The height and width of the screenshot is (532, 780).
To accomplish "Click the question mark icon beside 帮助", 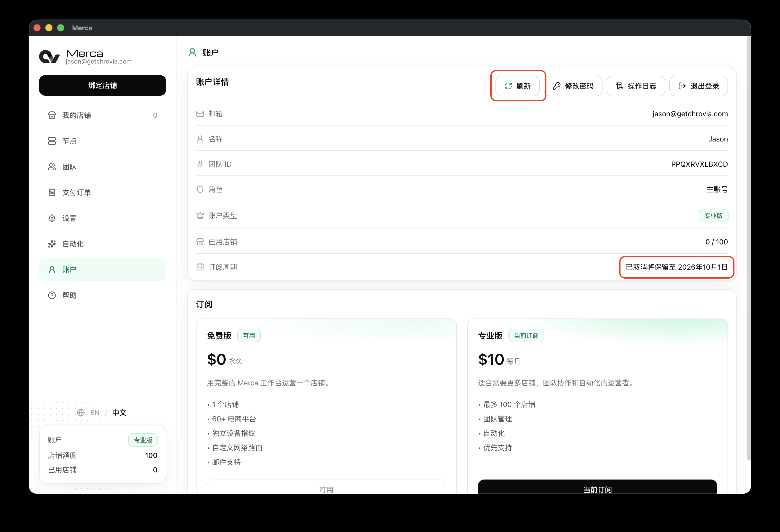I will point(52,295).
